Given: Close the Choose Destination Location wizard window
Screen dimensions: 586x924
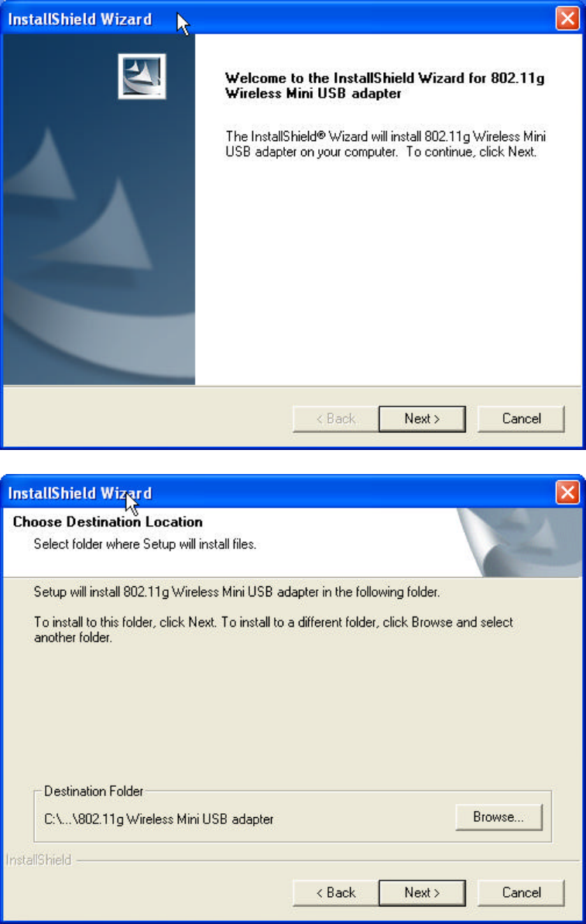Looking at the screenshot, I should pyautogui.click(x=567, y=492).
